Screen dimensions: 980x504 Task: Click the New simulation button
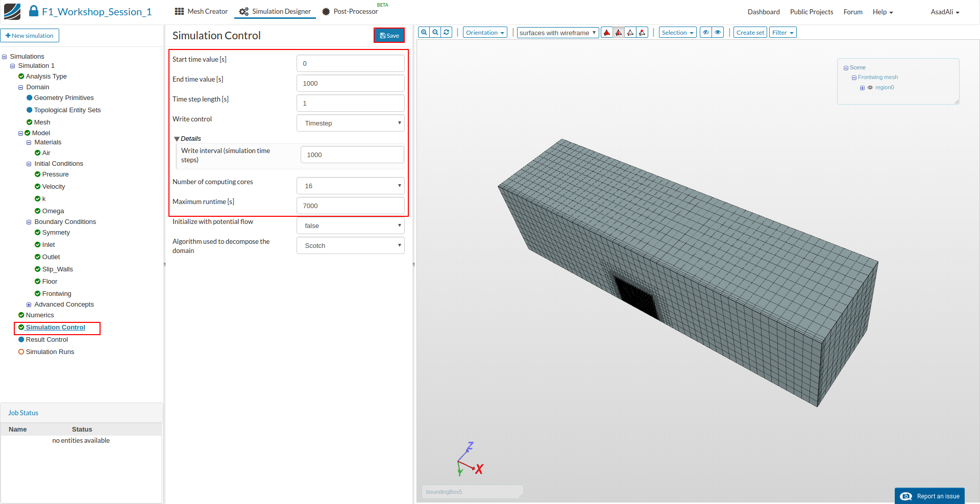point(30,36)
